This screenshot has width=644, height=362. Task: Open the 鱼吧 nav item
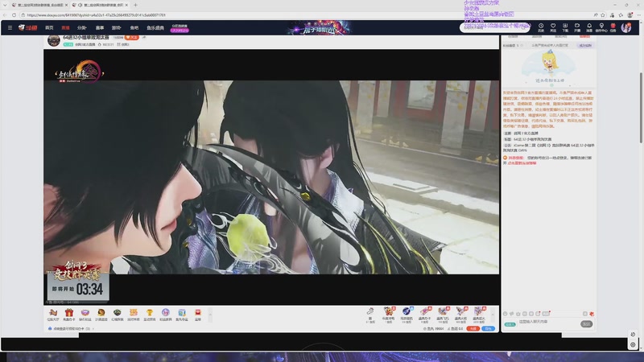tap(134, 28)
